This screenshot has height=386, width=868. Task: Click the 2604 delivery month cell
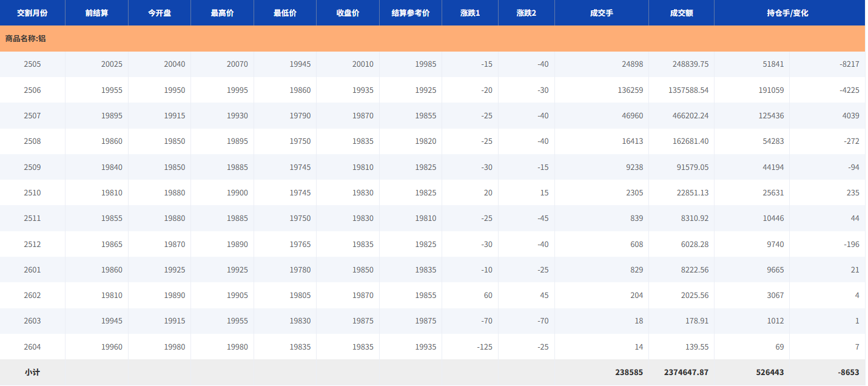click(32, 347)
